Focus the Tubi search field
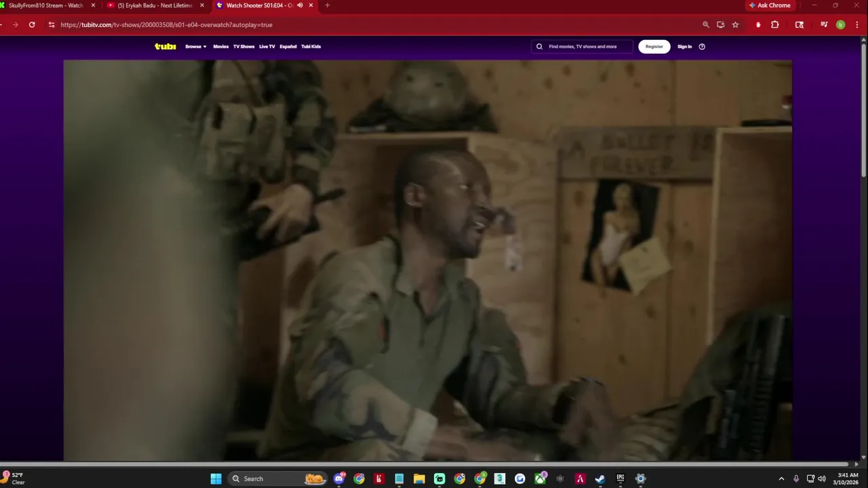The width and height of the screenshot is (868, 488). tap(583, 47)
